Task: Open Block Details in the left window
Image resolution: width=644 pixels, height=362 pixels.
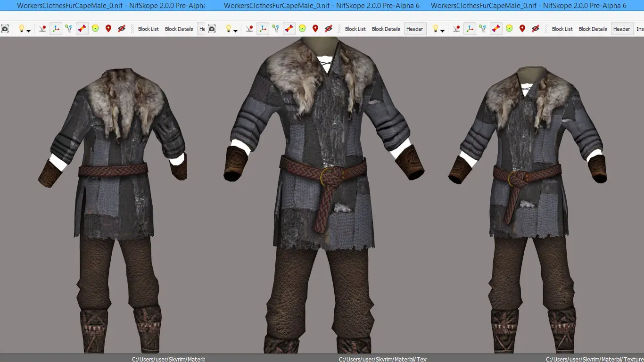Action: coord(179,29)
